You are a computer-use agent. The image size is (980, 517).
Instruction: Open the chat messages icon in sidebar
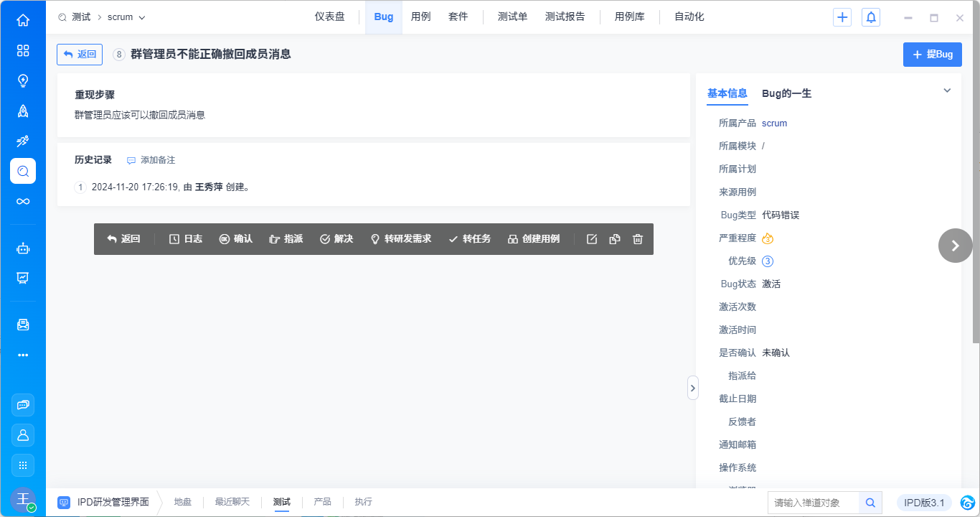23,405
